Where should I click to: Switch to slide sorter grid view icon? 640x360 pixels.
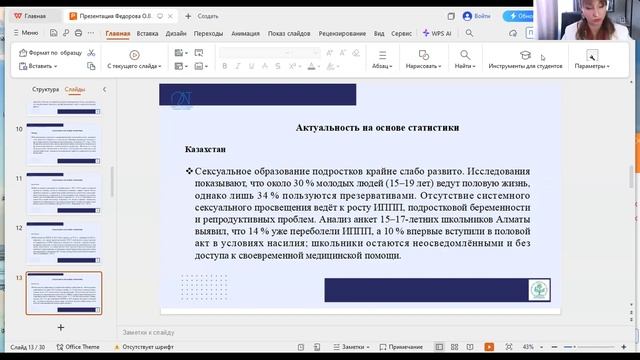click(454, 347)
